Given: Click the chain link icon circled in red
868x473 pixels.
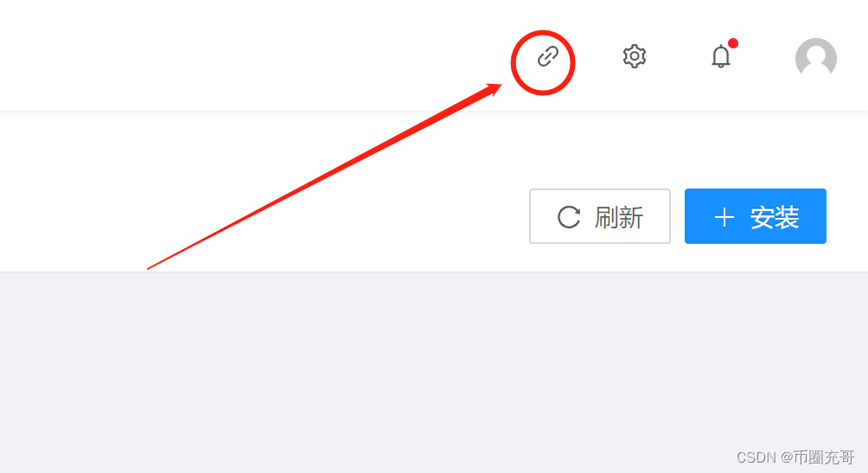Looking at the screenshot, I should coord(548,56).
